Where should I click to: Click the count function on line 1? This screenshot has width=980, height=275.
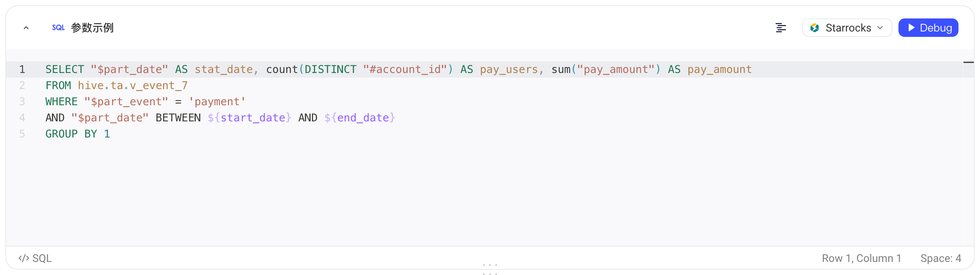(x=282, y=69)
